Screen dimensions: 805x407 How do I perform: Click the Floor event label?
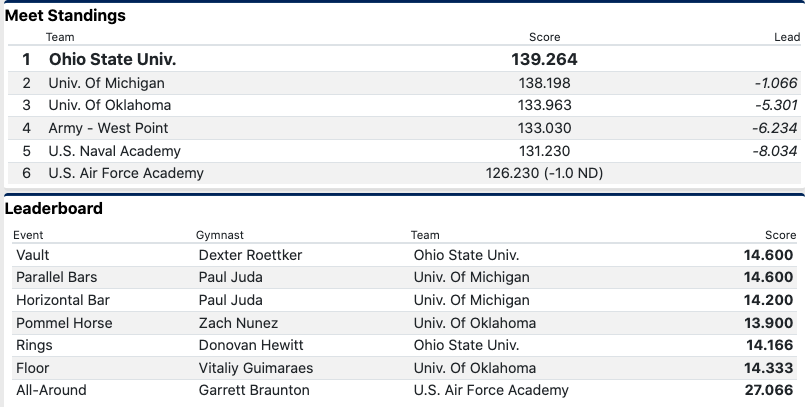pos(34,368)
